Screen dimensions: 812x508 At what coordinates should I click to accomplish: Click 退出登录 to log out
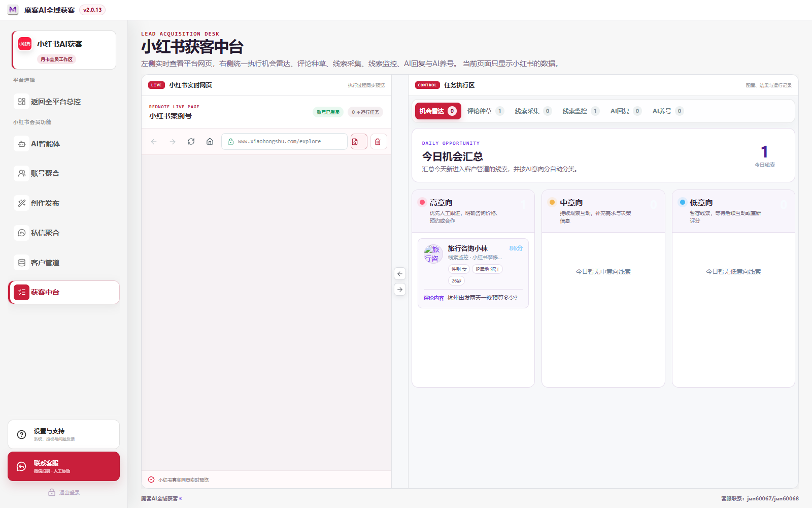(x=64, y=493)
